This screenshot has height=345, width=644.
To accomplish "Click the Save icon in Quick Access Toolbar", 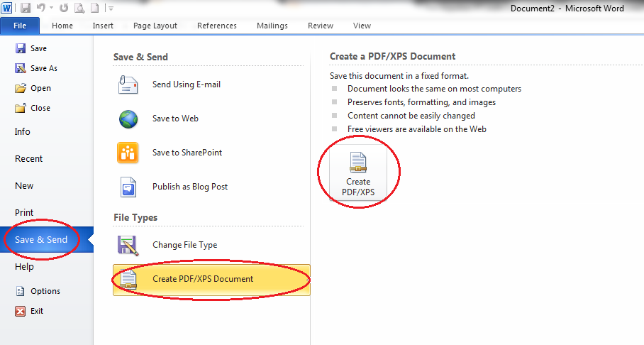I will 26,7.
